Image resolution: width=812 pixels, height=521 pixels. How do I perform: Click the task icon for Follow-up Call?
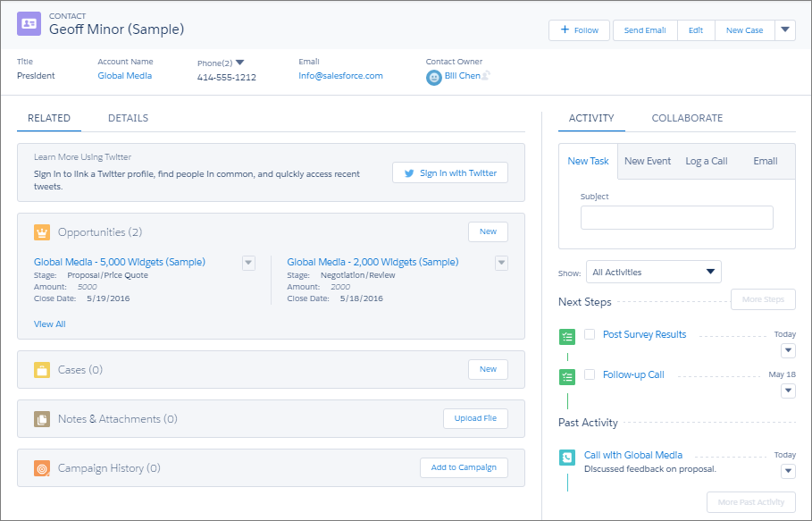coord(567,377)
